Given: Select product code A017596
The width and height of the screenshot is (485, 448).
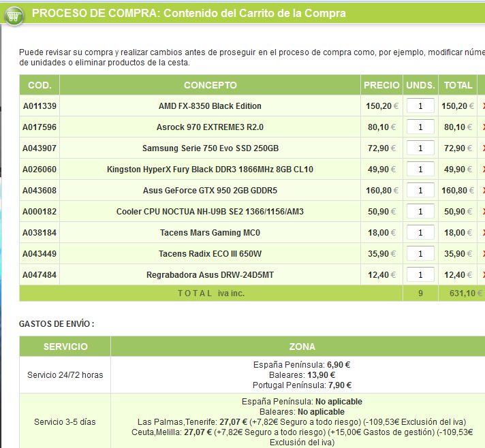Looking at the screenshot, I should (40, 127).
